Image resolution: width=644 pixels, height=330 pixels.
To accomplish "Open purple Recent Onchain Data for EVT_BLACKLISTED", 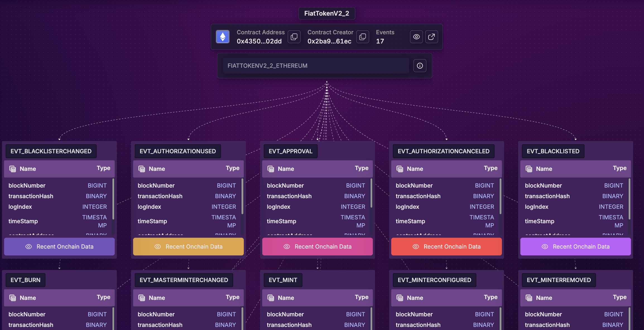I will pyautogui.click(x=575, y=247).
